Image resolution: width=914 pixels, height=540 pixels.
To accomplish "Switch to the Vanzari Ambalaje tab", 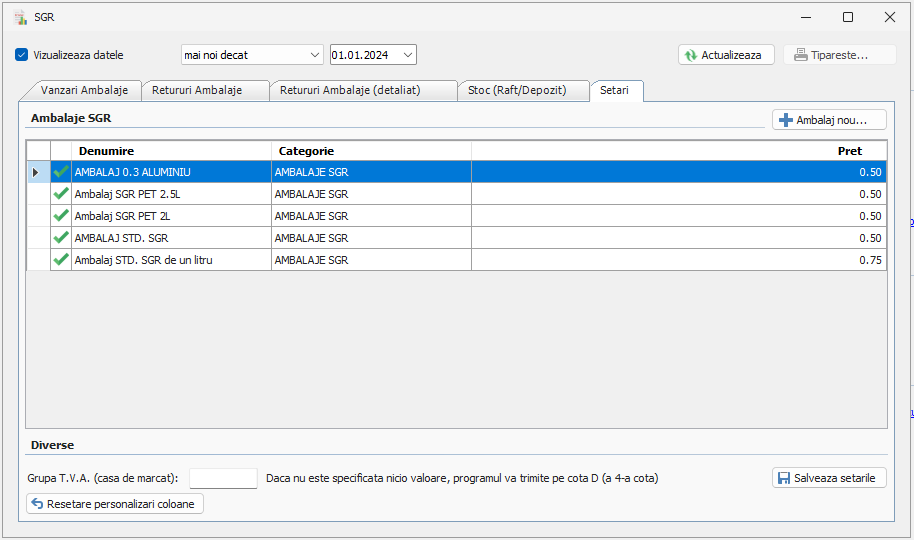I will 84,90.
